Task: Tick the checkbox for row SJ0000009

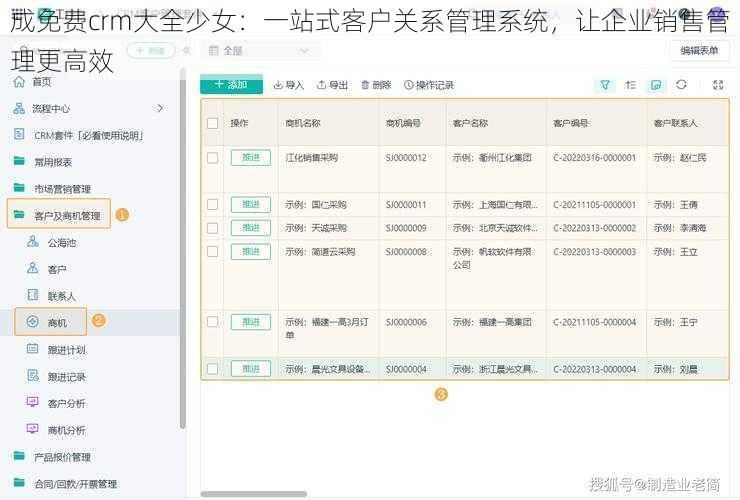Action: click(212, 228)
